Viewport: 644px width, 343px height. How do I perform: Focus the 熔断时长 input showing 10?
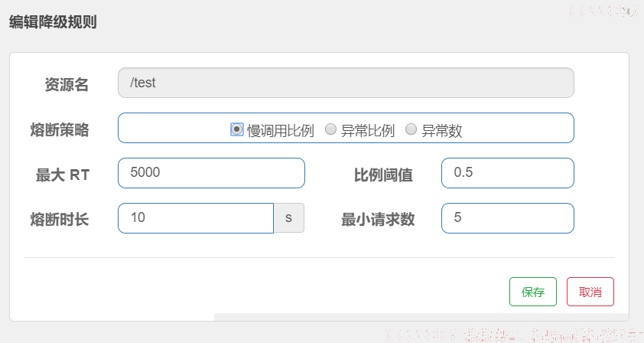point(196,218)
